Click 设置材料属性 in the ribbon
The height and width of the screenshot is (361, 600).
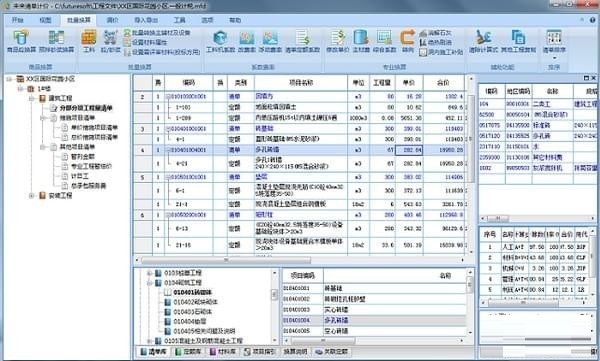pos(145,42)
